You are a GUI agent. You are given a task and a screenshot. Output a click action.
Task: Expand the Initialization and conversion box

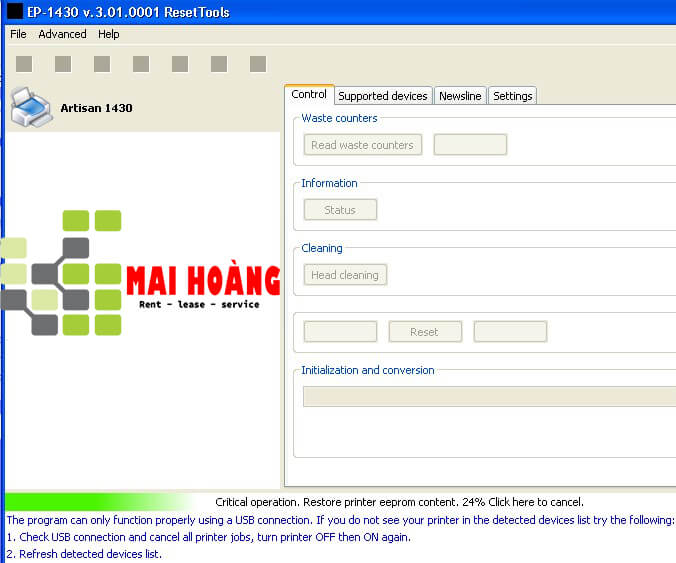click(489, 397)
